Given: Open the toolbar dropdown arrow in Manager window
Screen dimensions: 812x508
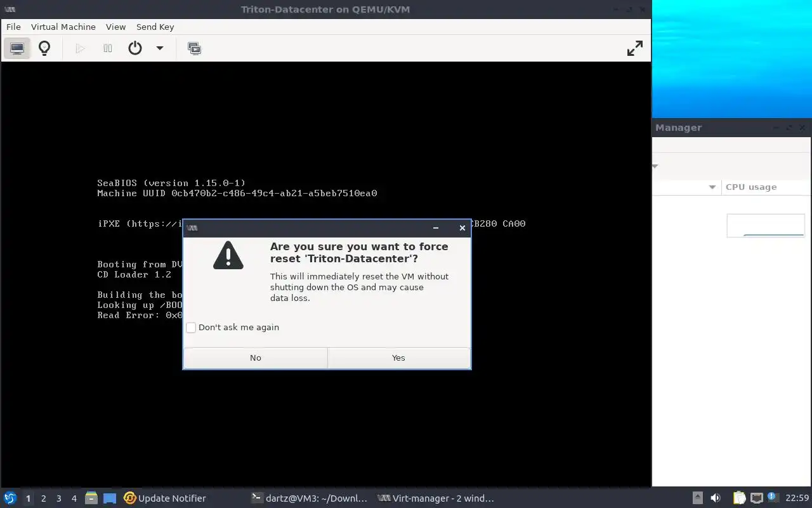Looking at the screenshot, I should pyautogui.click(x=655, y=166).
